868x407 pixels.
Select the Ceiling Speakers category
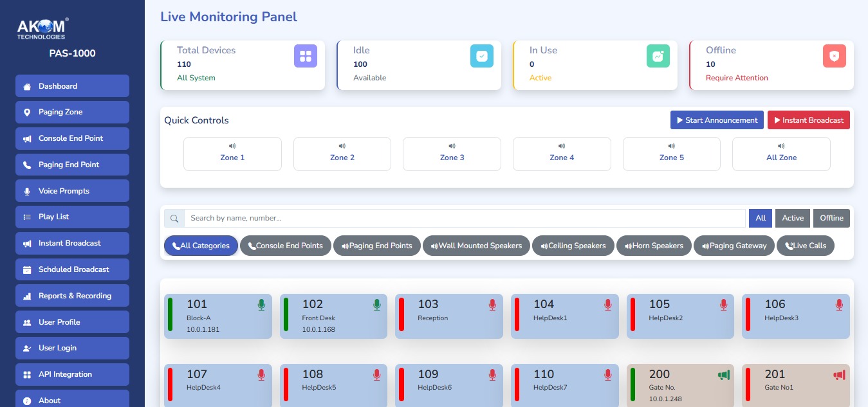coord(573,246)
